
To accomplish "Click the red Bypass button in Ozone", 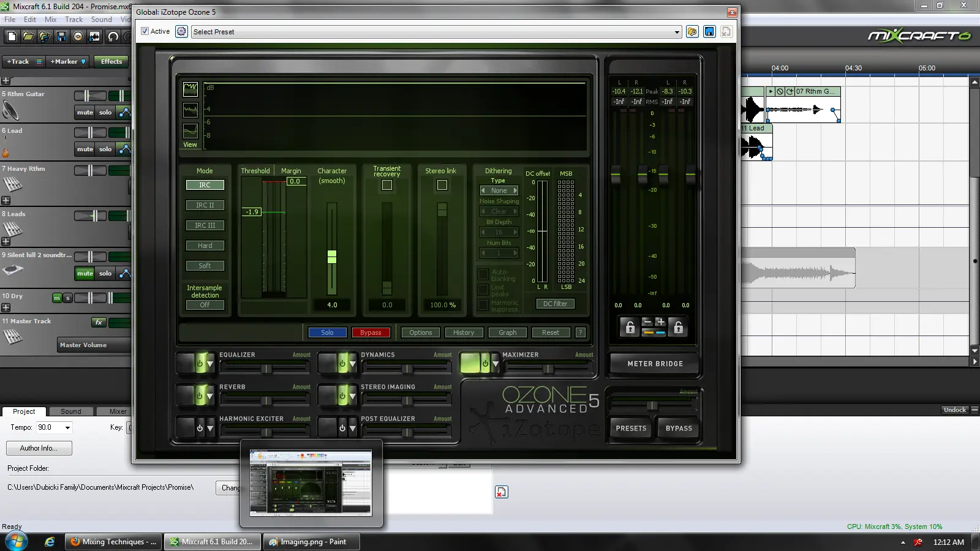I will [x=371, y=332].
